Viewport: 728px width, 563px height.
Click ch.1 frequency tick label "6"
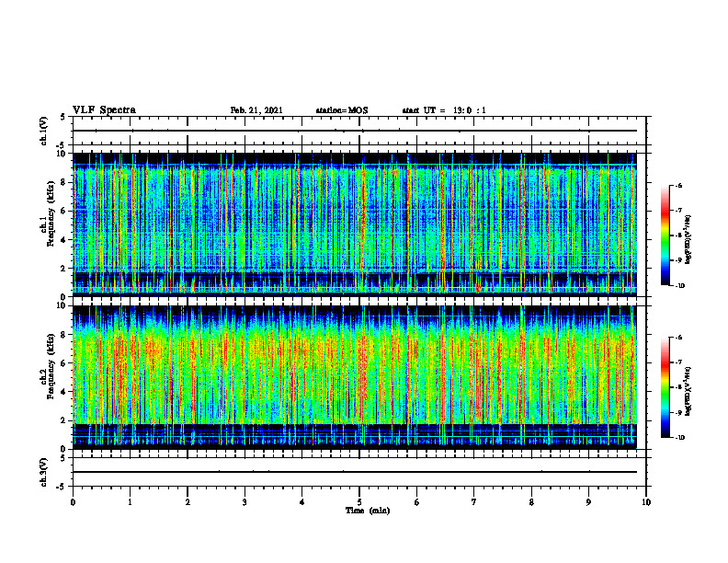[63, 212]
